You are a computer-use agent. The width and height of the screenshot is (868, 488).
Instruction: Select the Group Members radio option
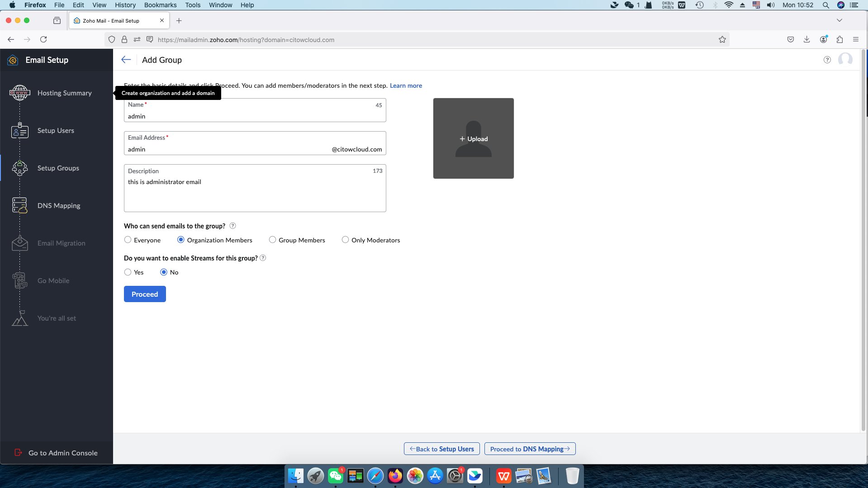coord(272,240)
